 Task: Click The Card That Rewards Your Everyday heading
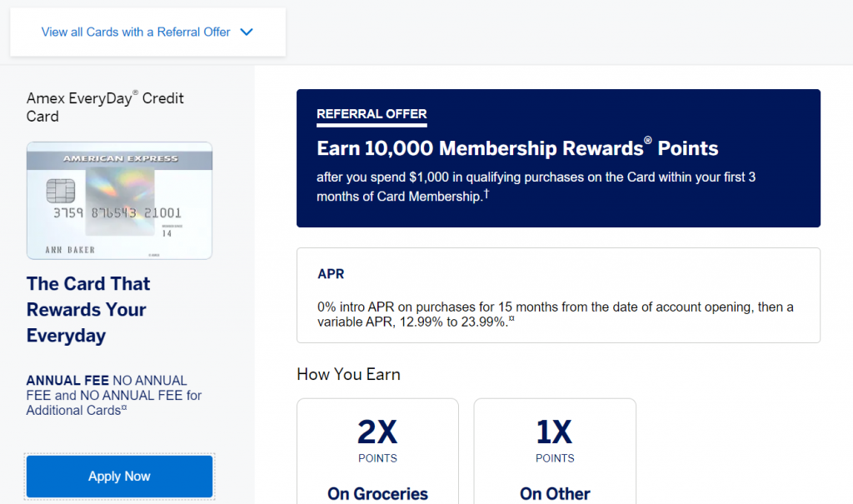point(88,310)
